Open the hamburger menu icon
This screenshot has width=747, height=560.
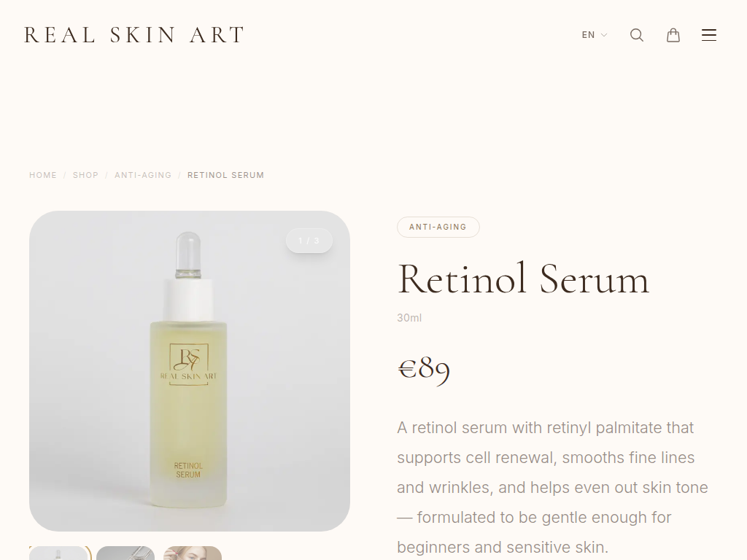click(x=709, y=35)
